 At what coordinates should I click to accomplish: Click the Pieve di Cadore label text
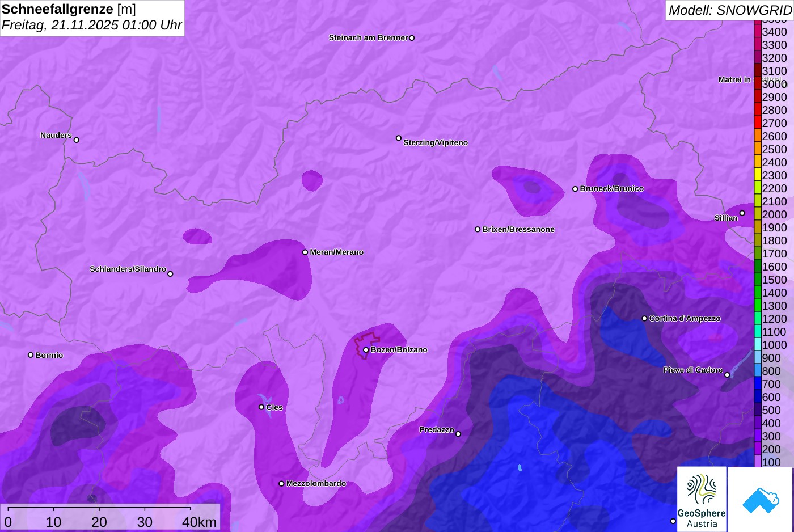pyautogui.click(x=693, y=370)
